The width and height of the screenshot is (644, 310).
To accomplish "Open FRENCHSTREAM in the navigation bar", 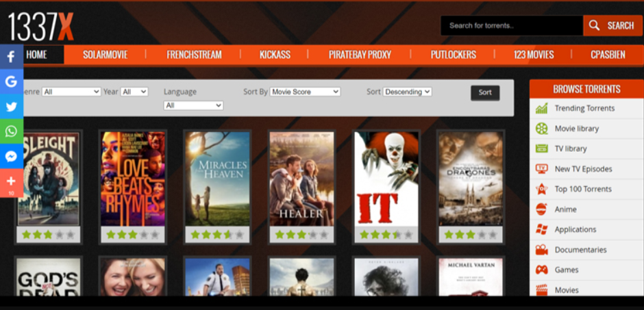I will [195, 55].
